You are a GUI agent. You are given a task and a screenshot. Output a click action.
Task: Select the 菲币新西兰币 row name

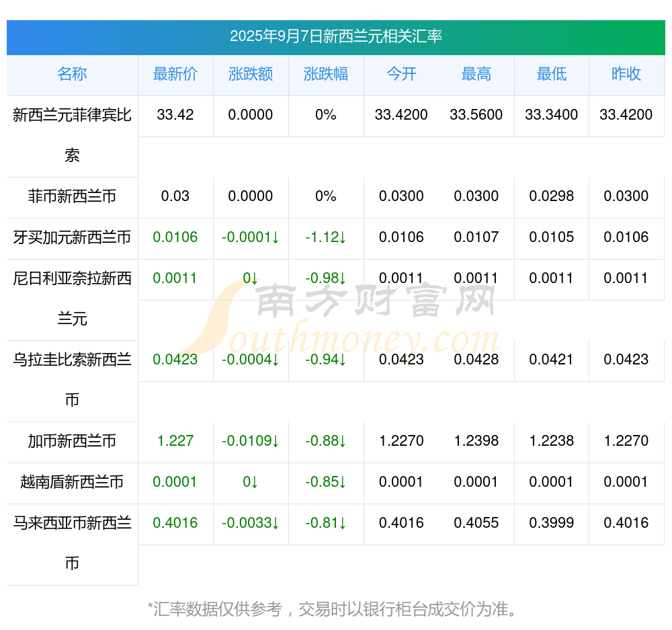[72, 196]
